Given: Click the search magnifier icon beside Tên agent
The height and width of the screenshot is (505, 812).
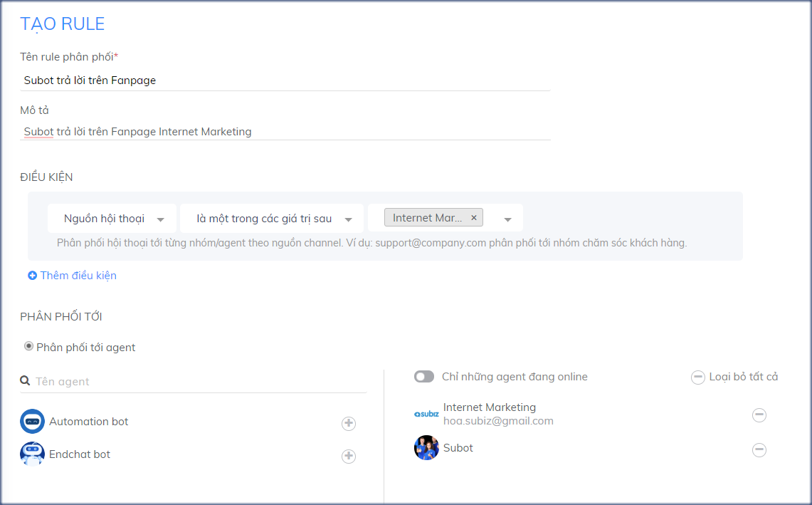Looking at the screenshot, I should [x=25, y=381].
